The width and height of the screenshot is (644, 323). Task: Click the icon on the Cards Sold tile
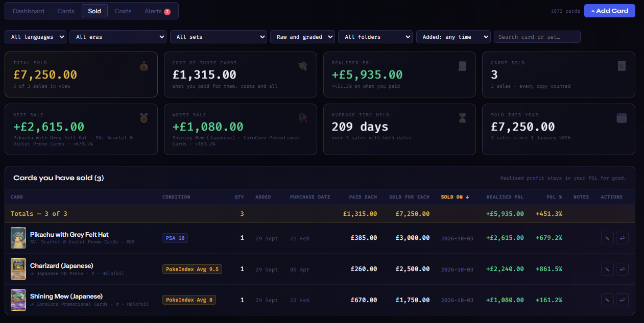pos(622,66)
